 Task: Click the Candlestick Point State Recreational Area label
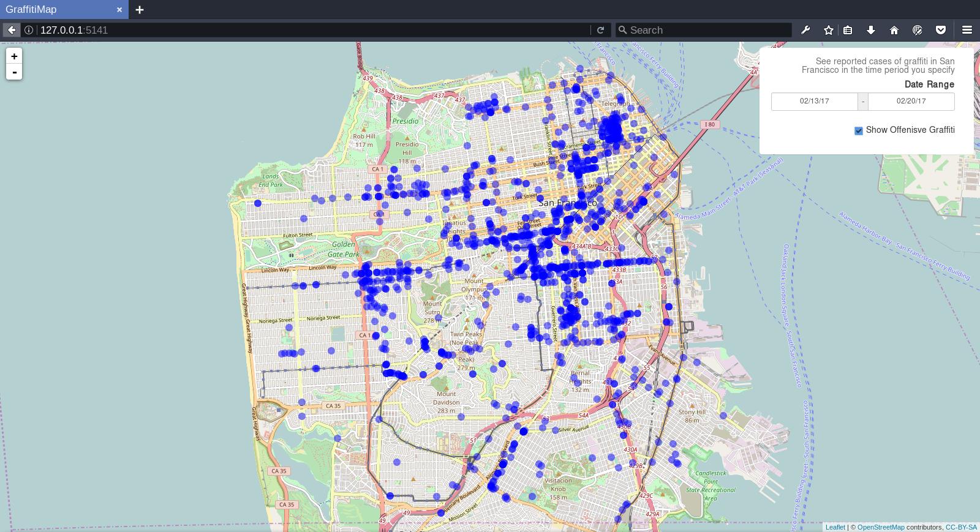click(x=710, y=485)
